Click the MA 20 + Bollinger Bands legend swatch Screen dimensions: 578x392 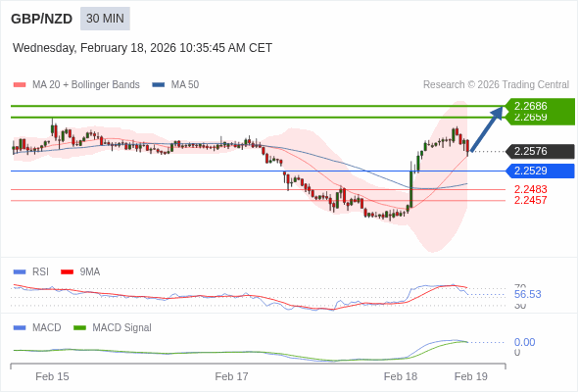coord(20,85)
